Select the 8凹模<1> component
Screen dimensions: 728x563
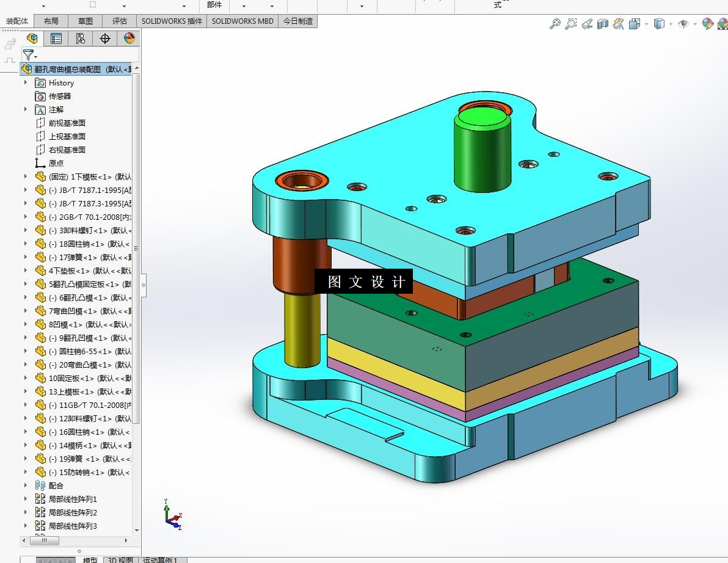tap(90, 324)
